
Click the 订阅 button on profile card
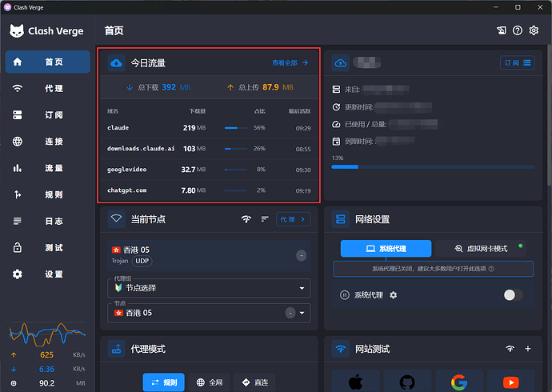(x=518, y=63)
